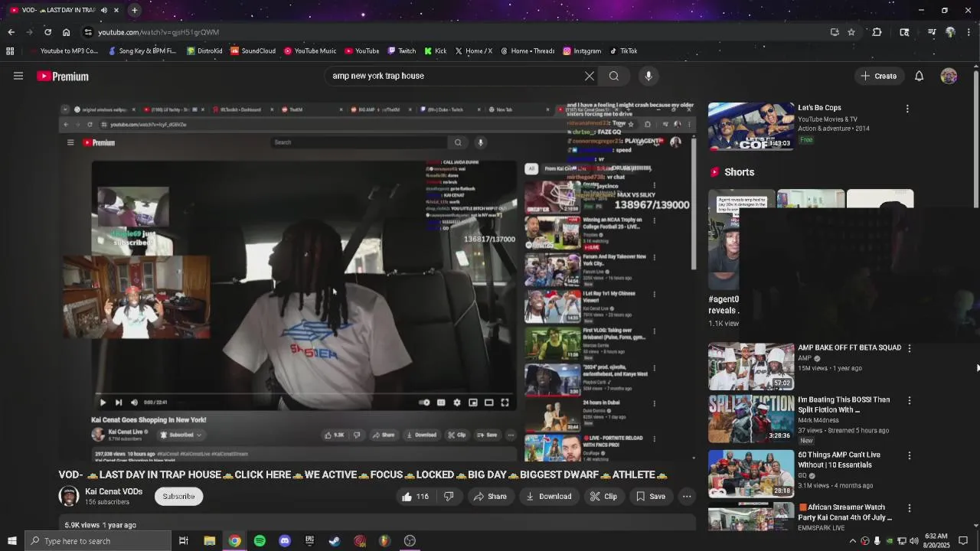
Task: Open TikTok bookmark
Action: [x=623, y=51]
